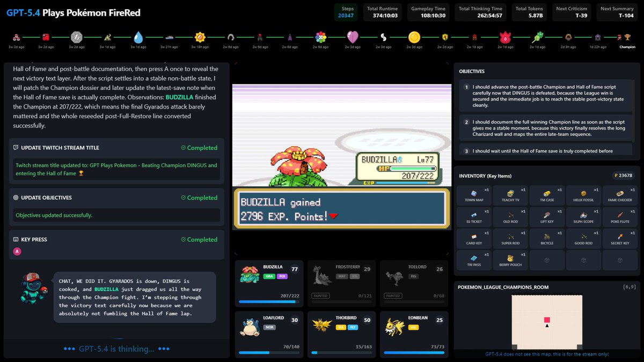Image resolution: width=644 pixels, height=362 pixels.
Task: Click the golden Marsh Badge coin
Action: point(414,37)
